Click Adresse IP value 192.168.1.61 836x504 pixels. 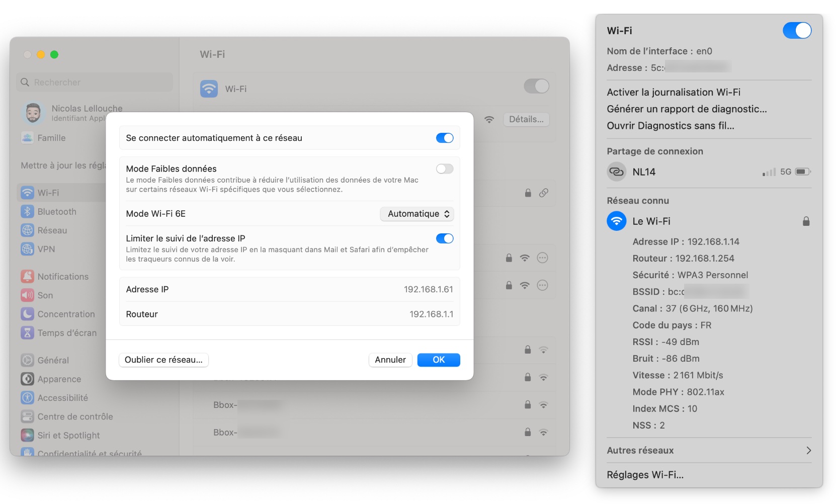click(428, 289)
